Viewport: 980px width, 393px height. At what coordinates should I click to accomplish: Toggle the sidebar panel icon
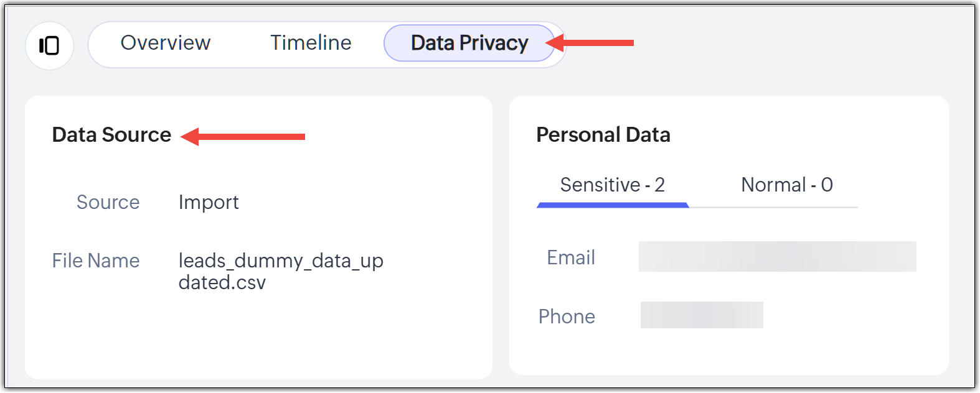tap(49, 45)
